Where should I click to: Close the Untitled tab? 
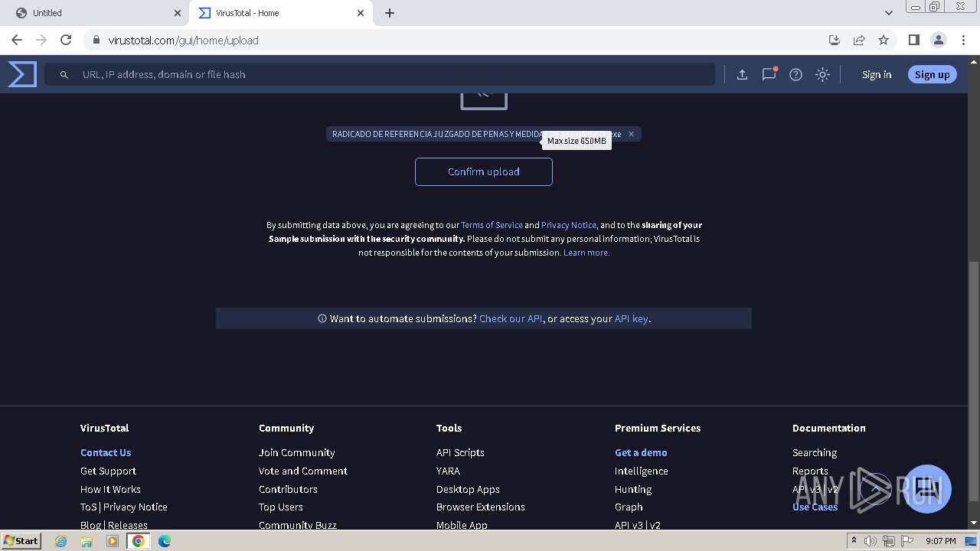coord(178,13)
